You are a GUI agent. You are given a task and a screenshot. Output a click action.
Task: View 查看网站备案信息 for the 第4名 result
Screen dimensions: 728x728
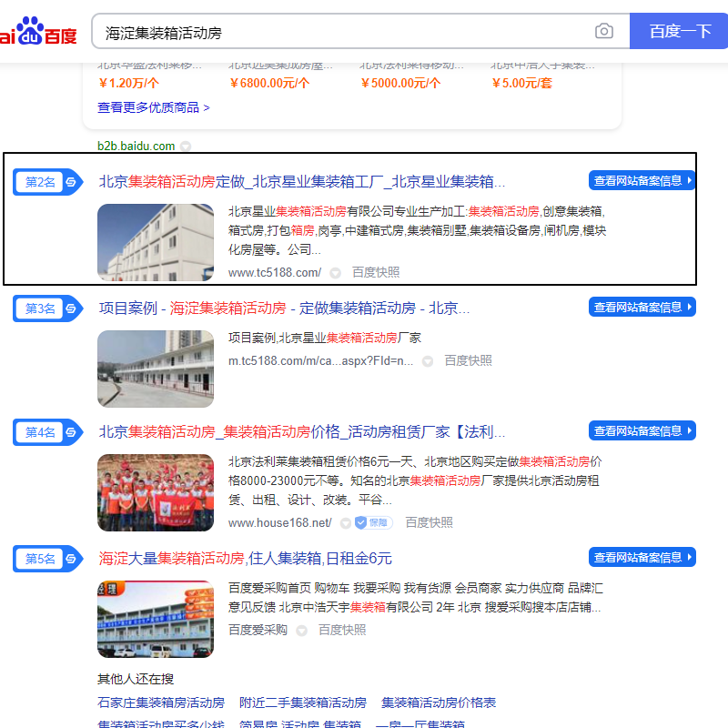point(642,430)
